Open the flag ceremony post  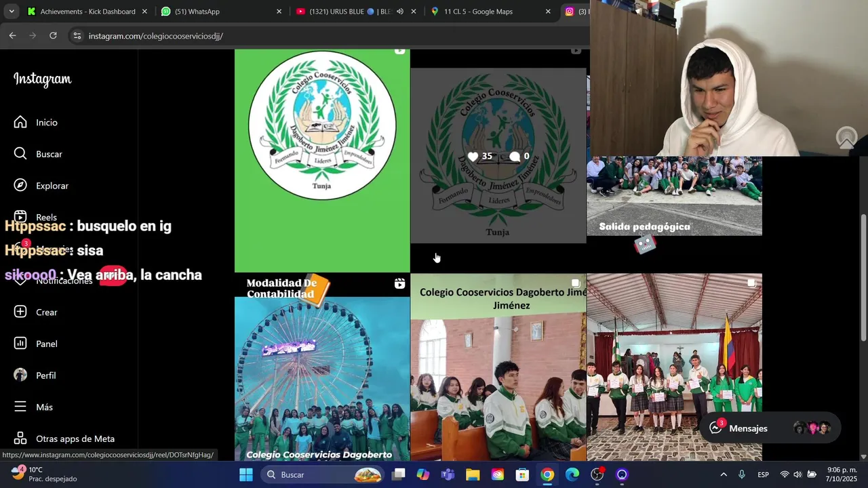coord(674,367)
